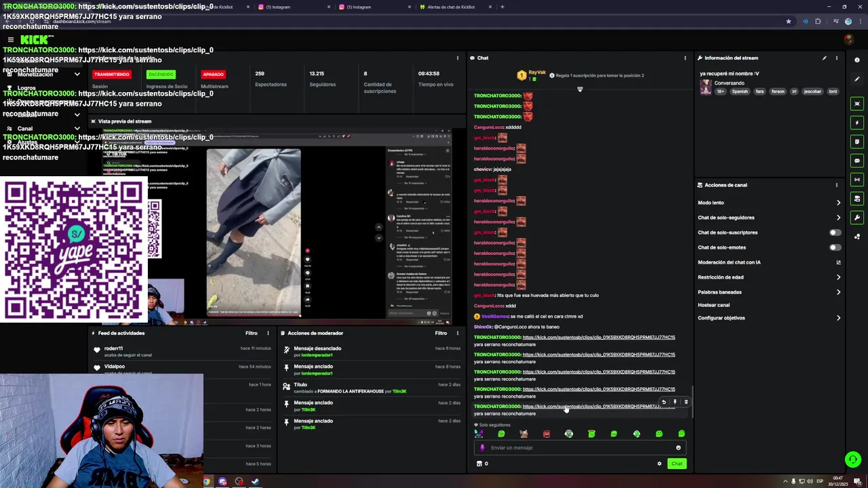Screen dimensions: 868x488
Task: Pin the hovered TRONCHATORO3000 chat message
Action: pos(675,402)
